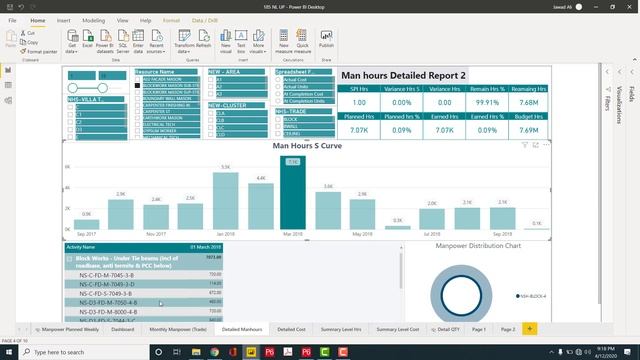This screenshot has height=360, width=640.
Task: Switch to Summary Level Hrs page tab
Action: click(341, 329)
